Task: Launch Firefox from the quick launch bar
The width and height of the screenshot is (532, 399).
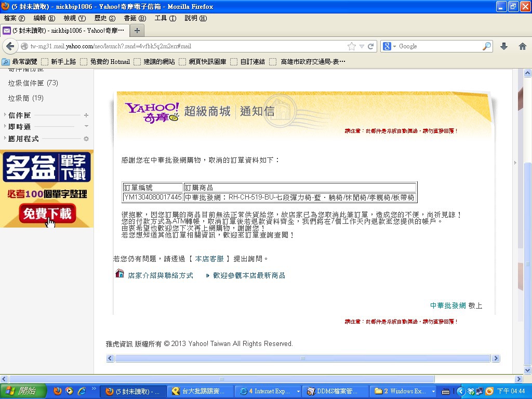Action: [58, 391]
